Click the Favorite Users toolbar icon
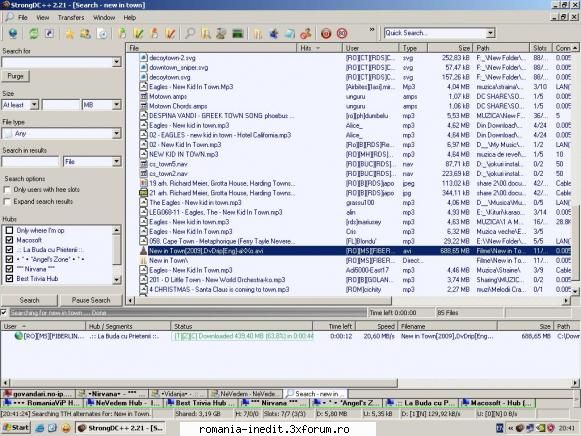 pyautogui.click(x=86, y=34)
